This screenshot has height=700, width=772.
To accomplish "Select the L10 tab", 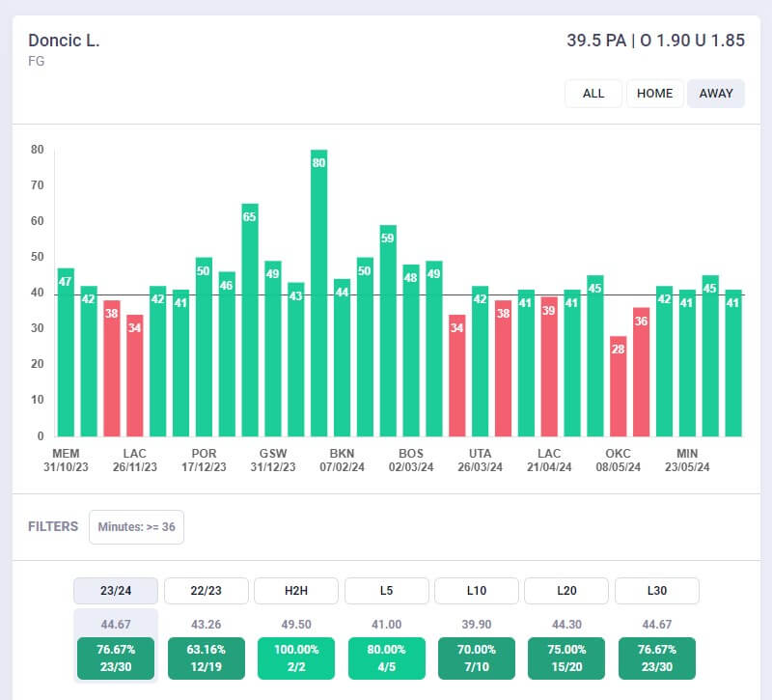I will click(x=477, y=591).
